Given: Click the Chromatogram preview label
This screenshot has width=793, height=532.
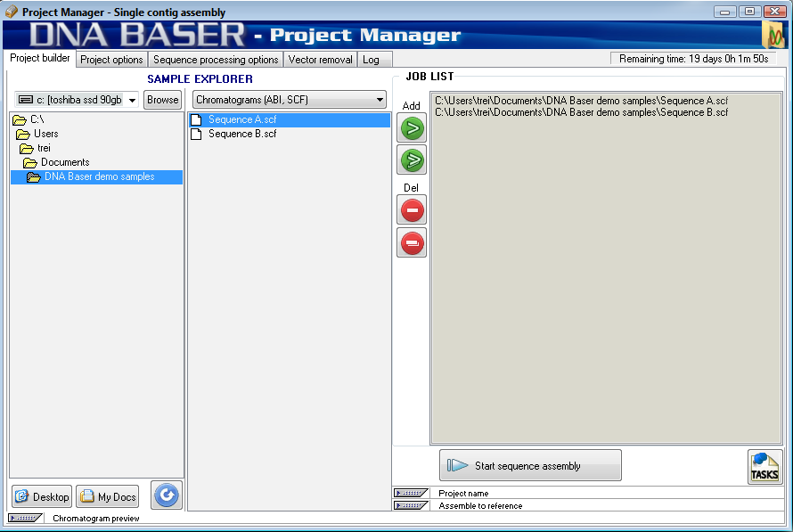Looking at the screenshot, I should point(96,519).
